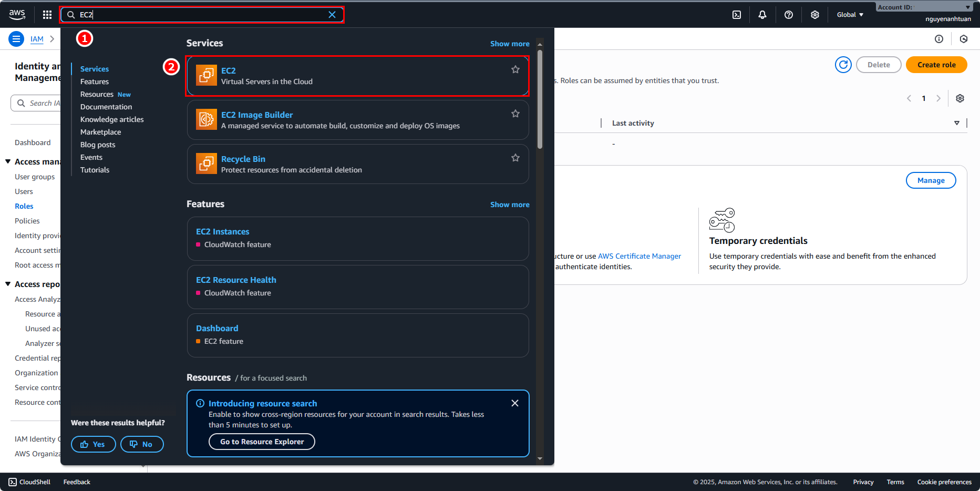Image resolution: width=980 pixels, height=491 pixels.
Task: Open the AWS services grid menu
Action: point(47,15)
